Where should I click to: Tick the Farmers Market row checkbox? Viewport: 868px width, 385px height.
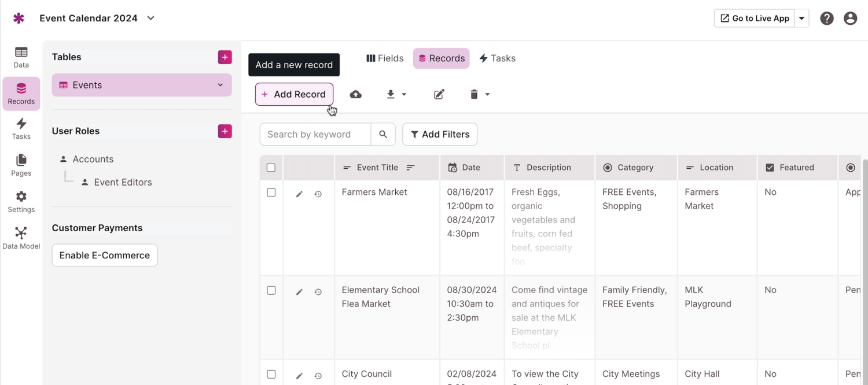(271, 192)
